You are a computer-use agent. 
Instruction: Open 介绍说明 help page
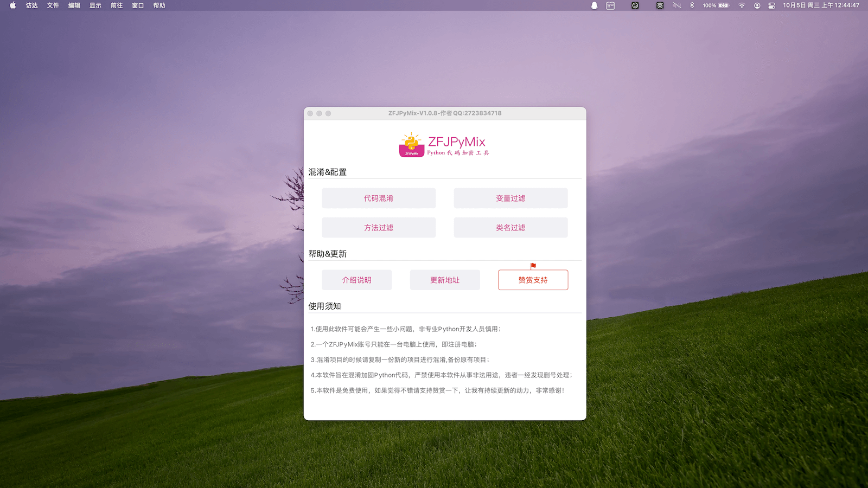(356, 280)
